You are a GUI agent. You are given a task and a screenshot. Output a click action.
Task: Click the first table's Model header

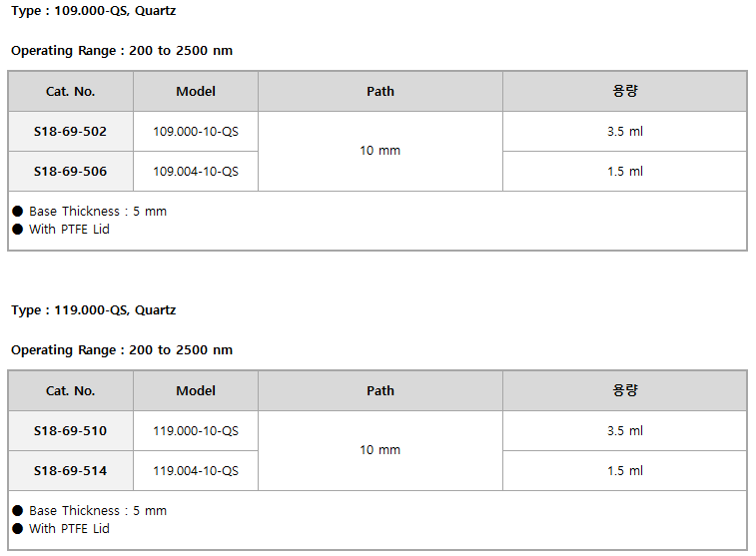pos(196,92)
